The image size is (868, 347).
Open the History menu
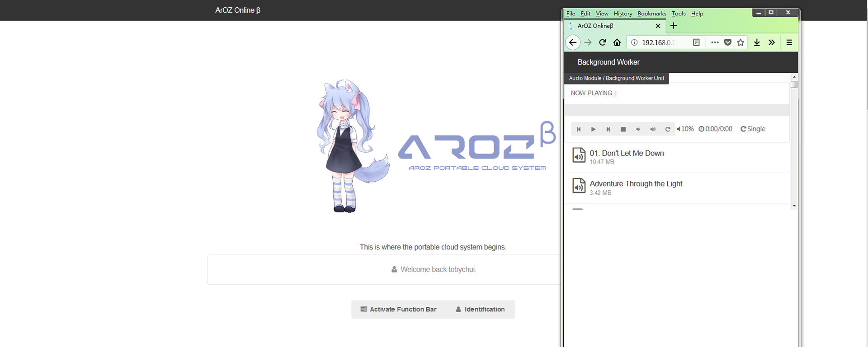point(623,14)
